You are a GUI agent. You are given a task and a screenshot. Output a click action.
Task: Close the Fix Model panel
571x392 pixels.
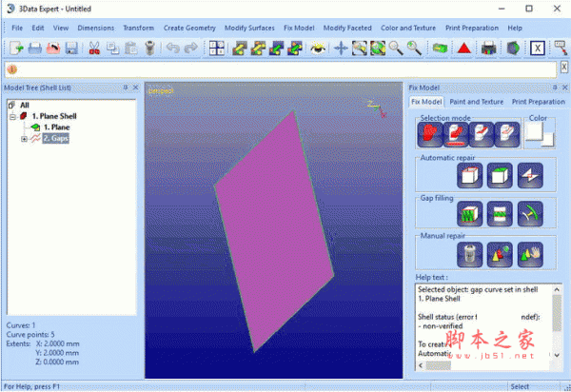pos(564,88)
